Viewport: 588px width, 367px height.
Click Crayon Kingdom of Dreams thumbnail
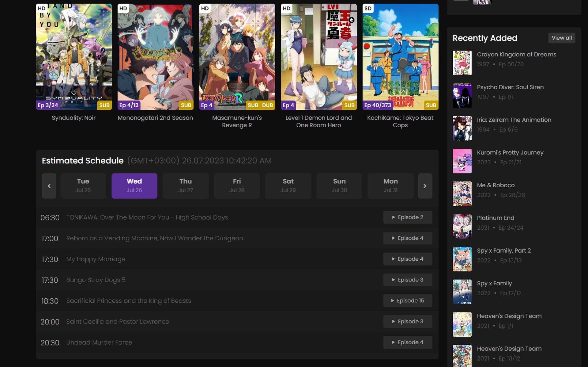(462, 63)
